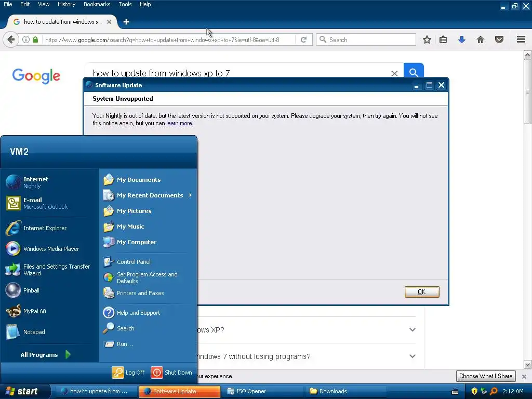Open downloads arrow icon in toolbar
The width and height of the screenshot is (532, 399).
click(461, 39)
